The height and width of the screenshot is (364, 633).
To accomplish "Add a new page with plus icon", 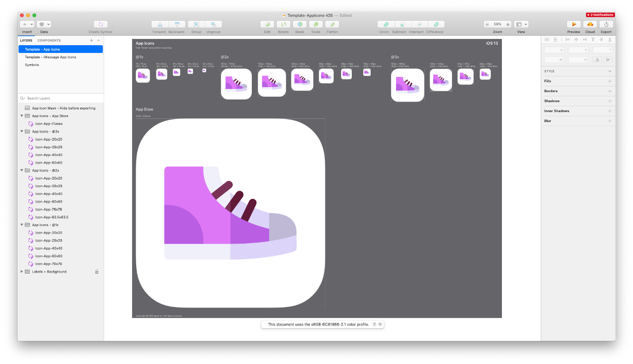I will coord(91,40).
